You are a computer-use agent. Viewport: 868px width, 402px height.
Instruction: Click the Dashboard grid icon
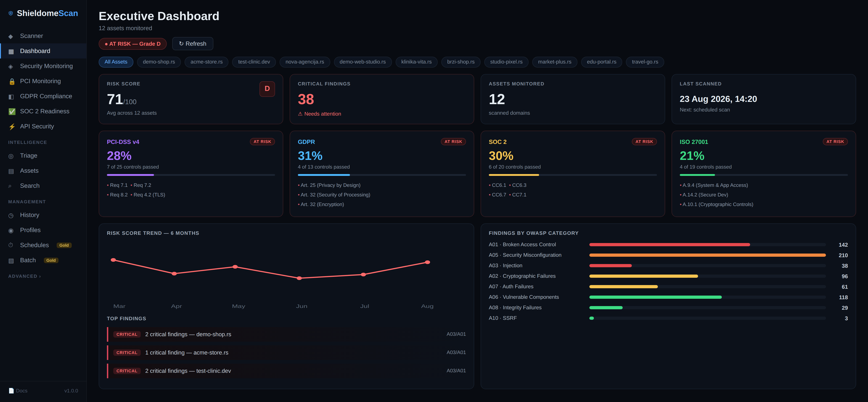pos(11,52)
